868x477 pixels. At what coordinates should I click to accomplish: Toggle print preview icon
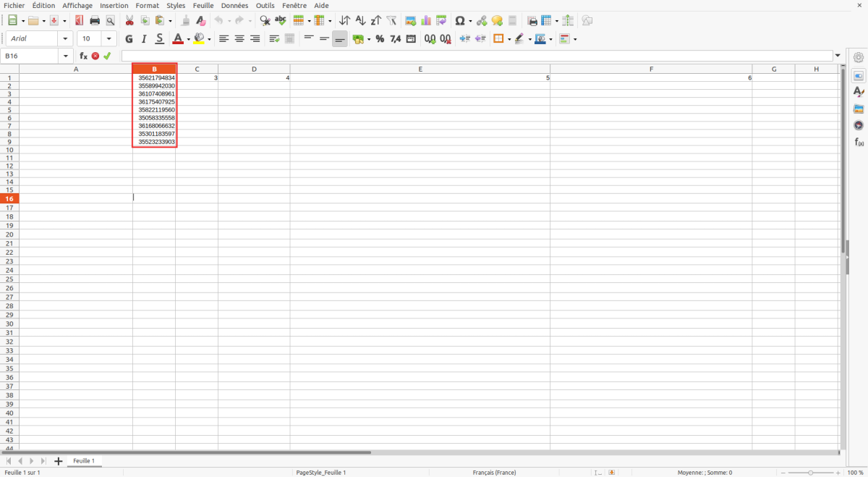[111, 21]
